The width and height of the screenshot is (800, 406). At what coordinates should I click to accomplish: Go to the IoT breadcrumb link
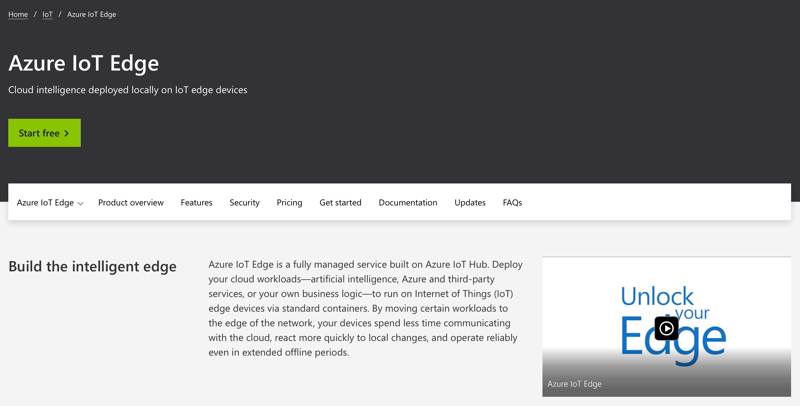coord(47,14)
